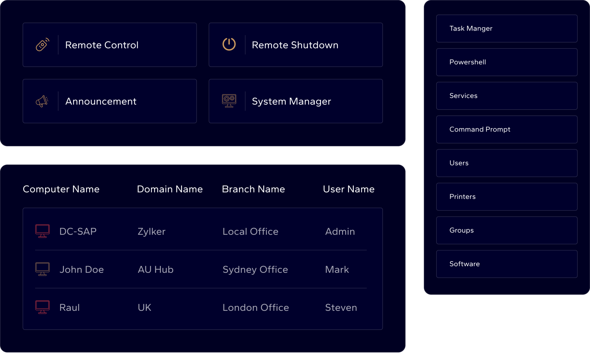
Task: Open the Users entry
Action: [506, 163]
